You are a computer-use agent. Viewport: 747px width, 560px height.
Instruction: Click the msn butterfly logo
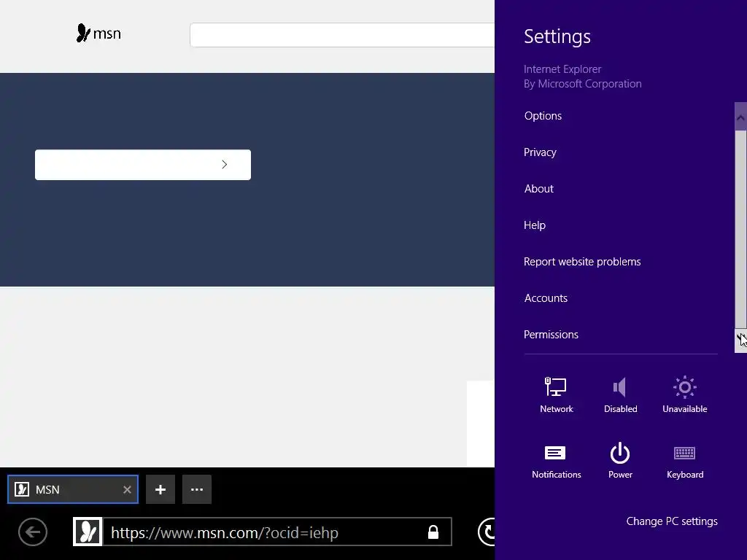click(98, 34)
